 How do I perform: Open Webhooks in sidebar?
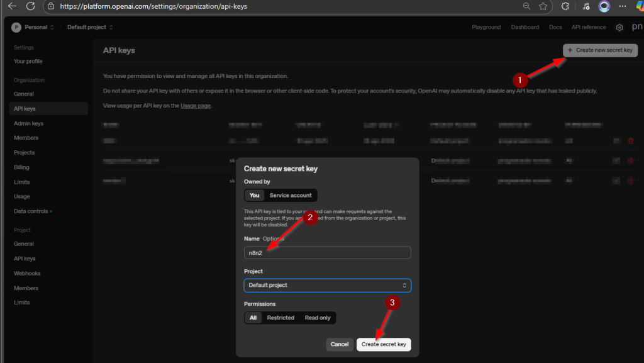point(27,273)
